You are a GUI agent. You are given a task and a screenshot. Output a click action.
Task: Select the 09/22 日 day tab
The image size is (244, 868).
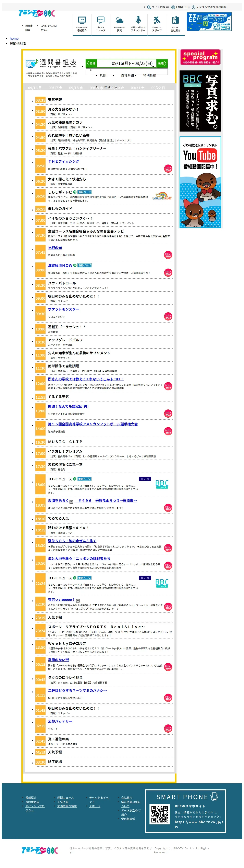pos(158,88)
